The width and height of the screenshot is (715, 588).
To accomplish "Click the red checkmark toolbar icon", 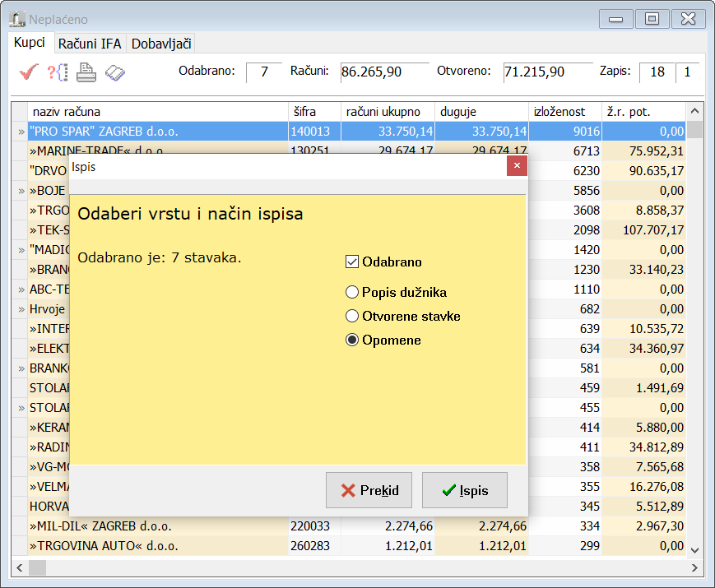I will (30, 72).
